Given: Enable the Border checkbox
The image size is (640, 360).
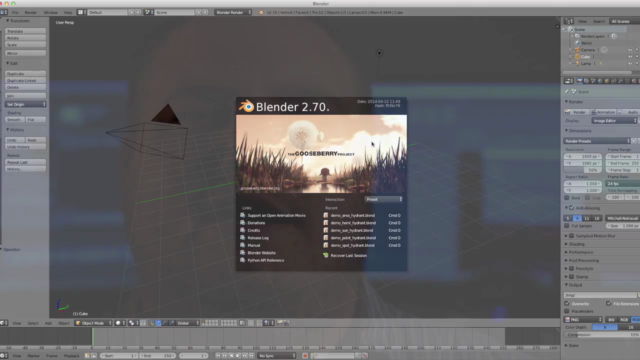Looking at the screenshot, I should [x=567, y=198].
